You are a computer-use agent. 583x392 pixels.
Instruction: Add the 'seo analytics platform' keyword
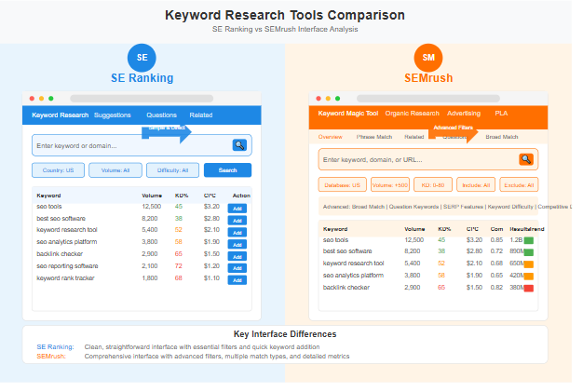(x=237, y=245)
